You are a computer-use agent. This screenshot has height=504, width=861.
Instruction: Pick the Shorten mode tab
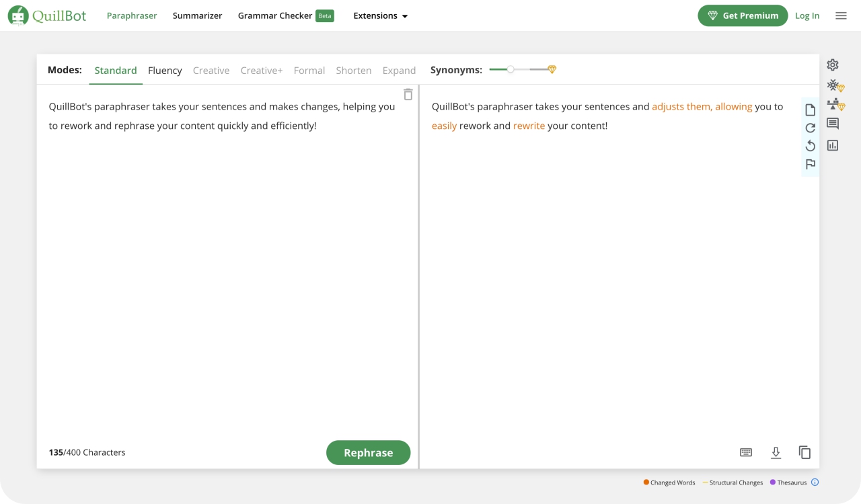354,70
